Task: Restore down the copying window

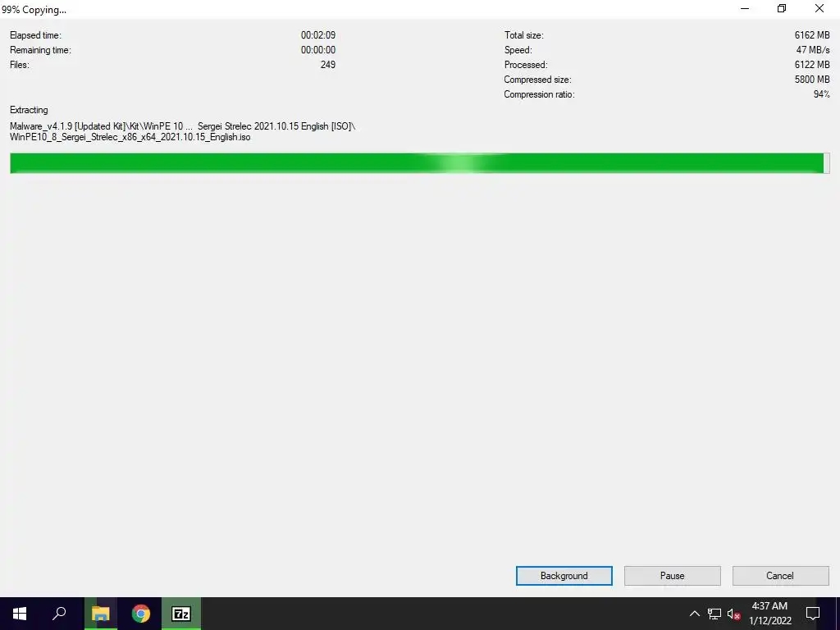Action: [782, 8]
